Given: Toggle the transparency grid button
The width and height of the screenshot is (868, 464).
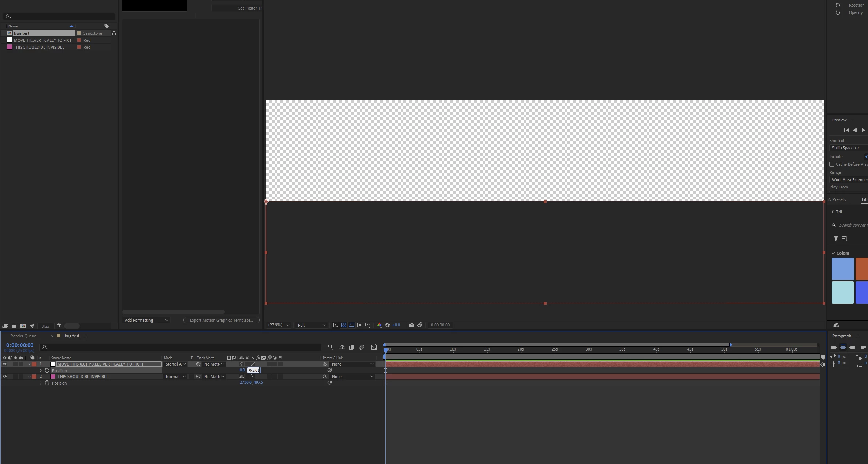Looking at the screenshot, I should [x=344, y=325].
